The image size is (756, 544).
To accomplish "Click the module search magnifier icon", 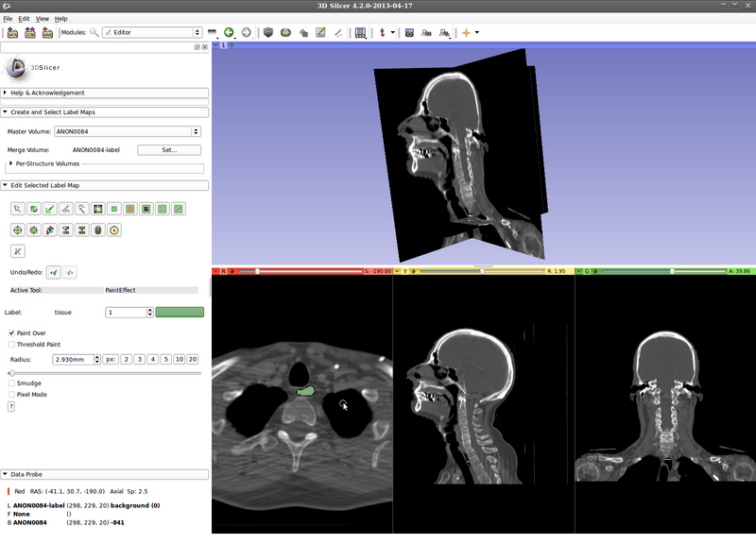I will (94, 32).
